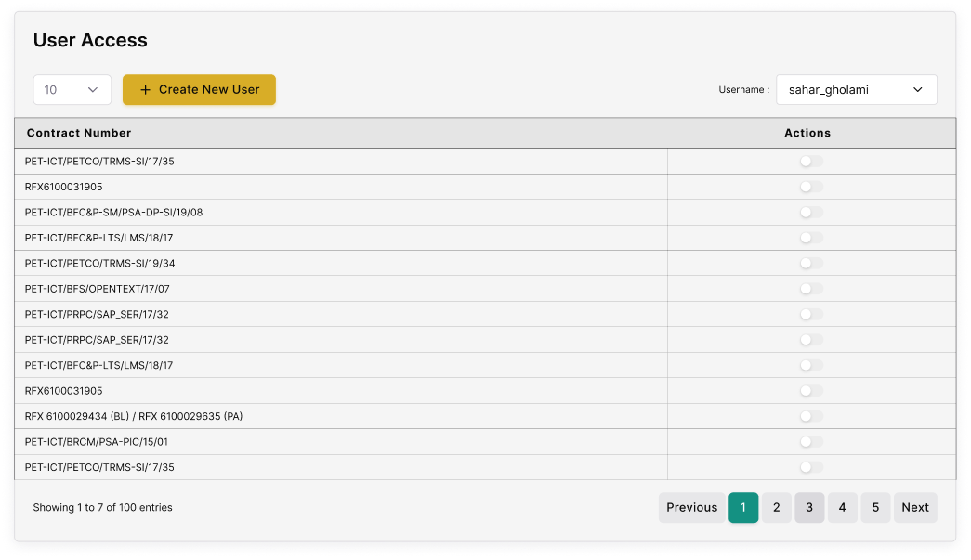Toggle the RFX 6100029434 (BL) row switch
The height and width of the screenshot is (560, 971).
[x=811, y=416]
